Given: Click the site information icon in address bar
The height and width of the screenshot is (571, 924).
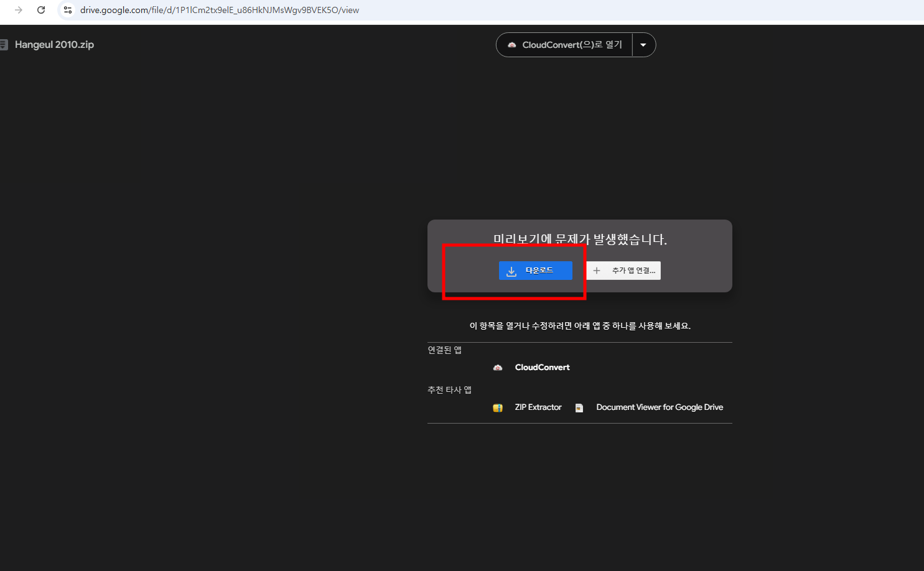Looking at the screenshot, I should click(x=68, y=10).
